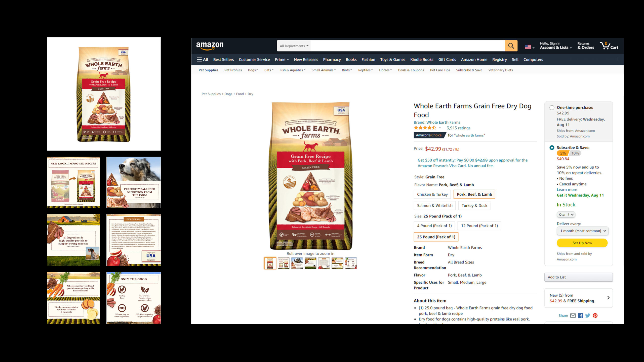The height and width of the screenshot is (362, 644).
Task: Expand the Qty quantity dropdown
Action: (x=566, y=214)
